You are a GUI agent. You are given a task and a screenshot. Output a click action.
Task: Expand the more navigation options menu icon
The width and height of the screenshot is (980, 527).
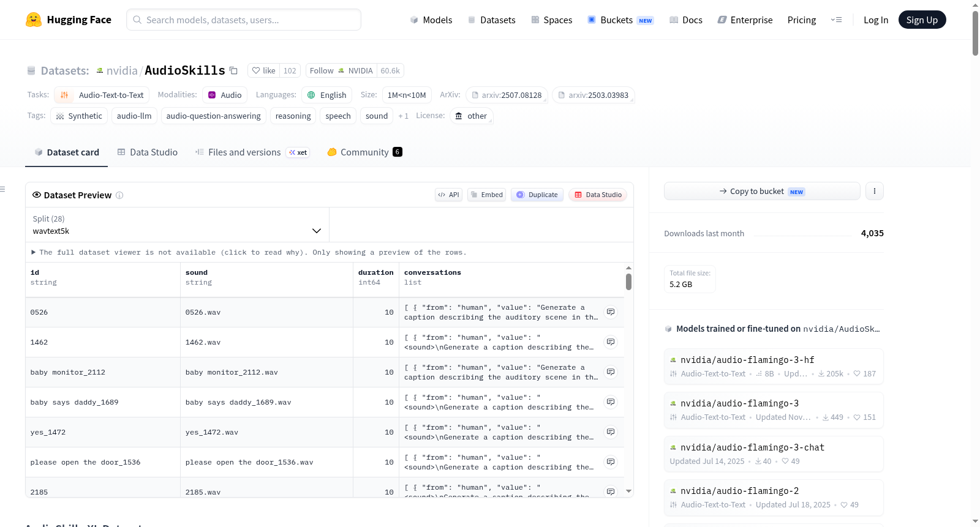click(836, 20)
